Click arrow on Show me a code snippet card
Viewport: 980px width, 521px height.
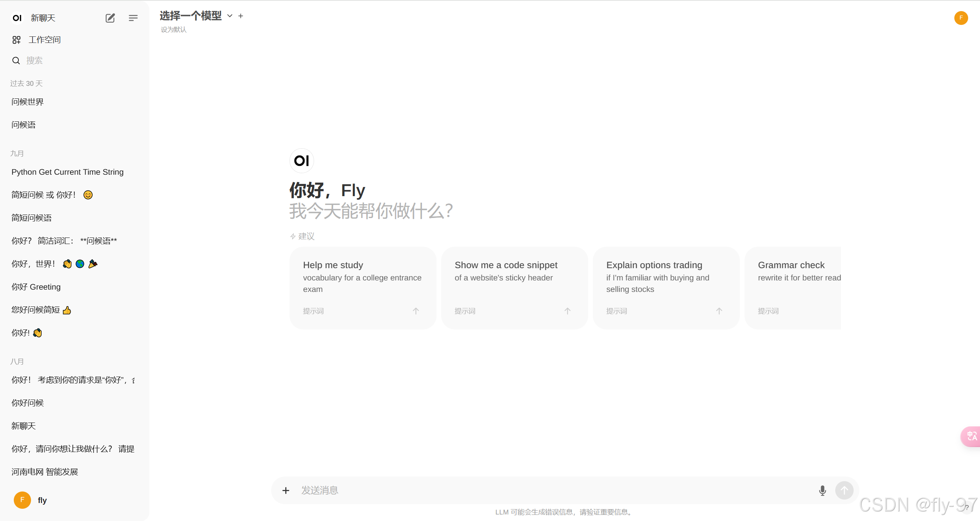(567, 311)
